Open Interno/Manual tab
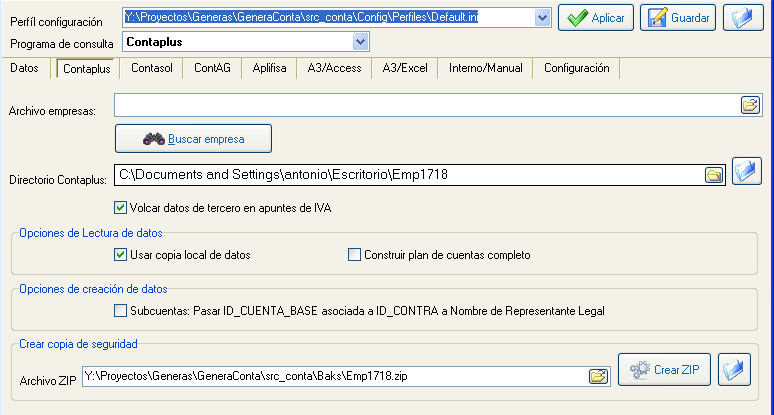774x415 pixels. [x=486, y=68]
